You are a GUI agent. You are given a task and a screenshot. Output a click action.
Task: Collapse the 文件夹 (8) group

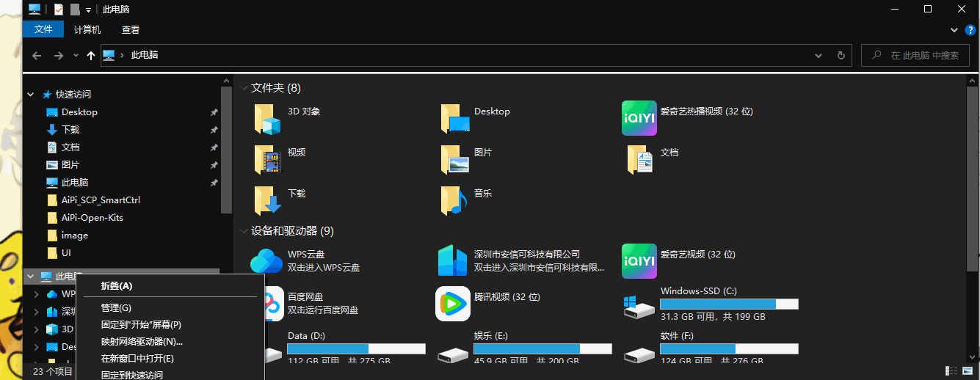coord(244,88)
